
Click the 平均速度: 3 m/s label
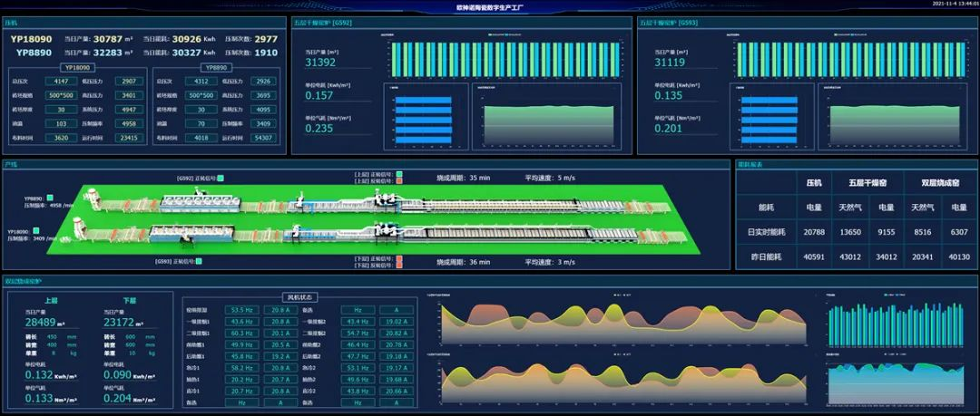(x=550, y=262)
